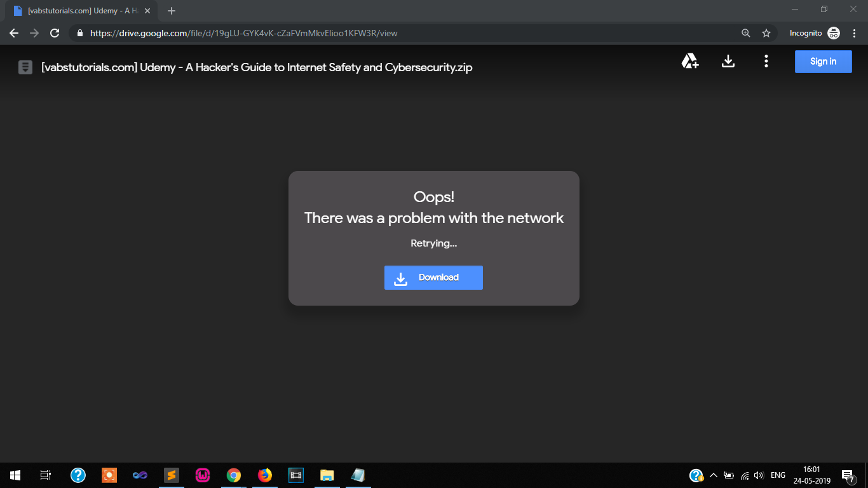Click the zip file type icon beside the title
This screenshot has height=488, width=868.
click(25, 67)
